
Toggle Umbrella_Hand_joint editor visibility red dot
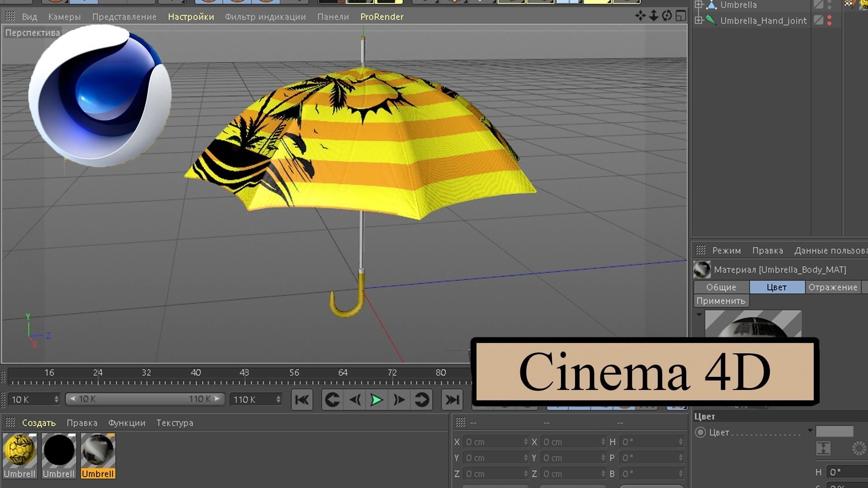(x=830, y=18)
